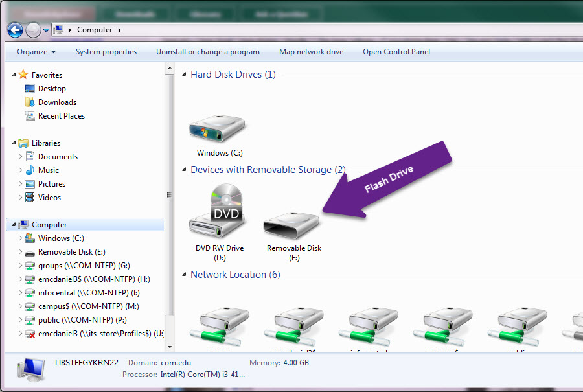Click the Map network drive command

pos(311,52)
